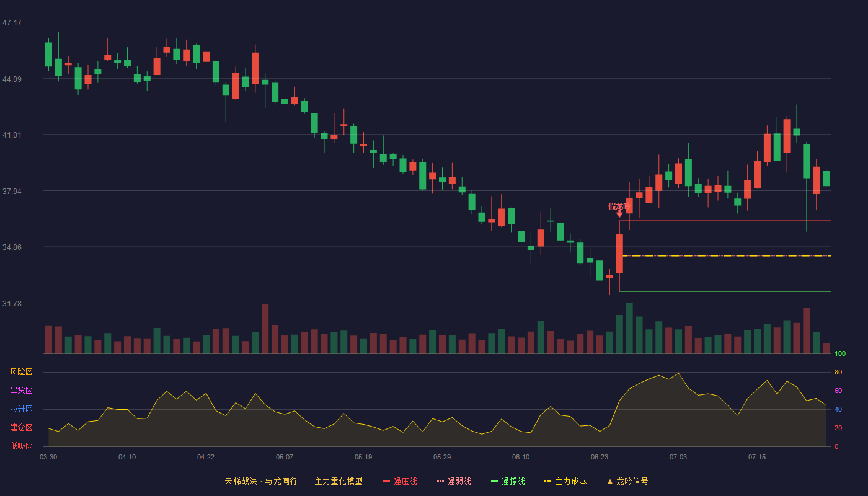
Task: Toggle the 强弱线 legend series
Action: point(454,481)
